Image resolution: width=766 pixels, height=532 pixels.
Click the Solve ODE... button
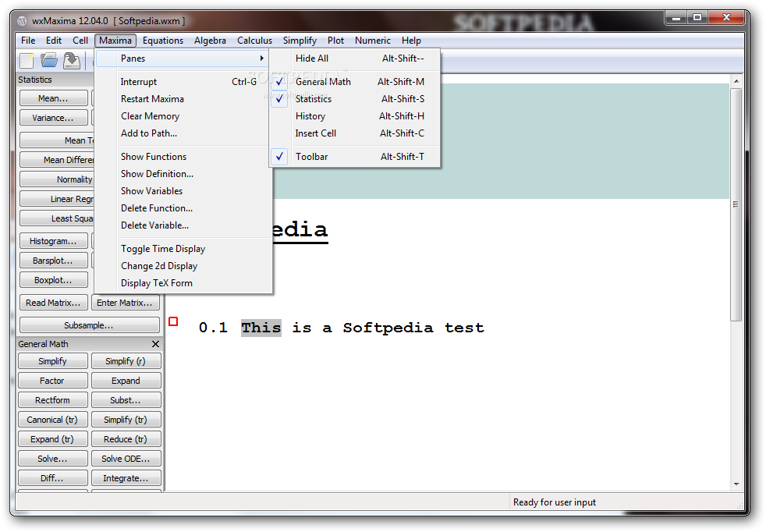click(126, 459)
